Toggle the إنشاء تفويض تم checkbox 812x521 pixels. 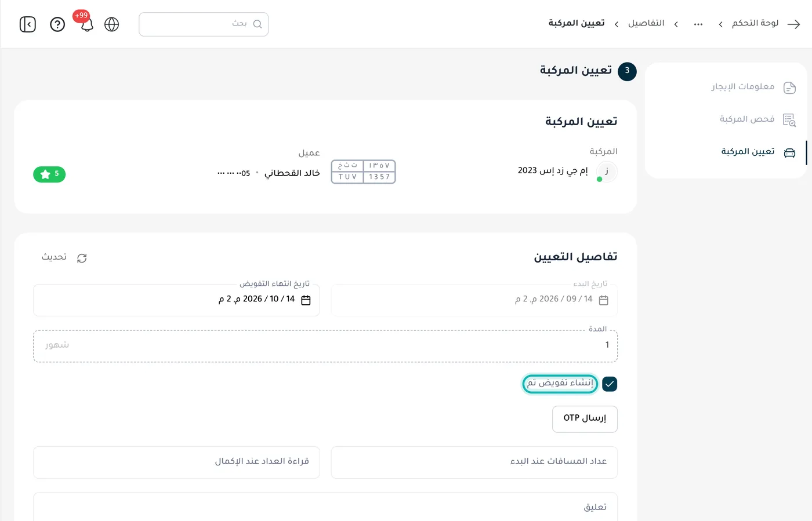pyautogui.click(x=610, y=384)
